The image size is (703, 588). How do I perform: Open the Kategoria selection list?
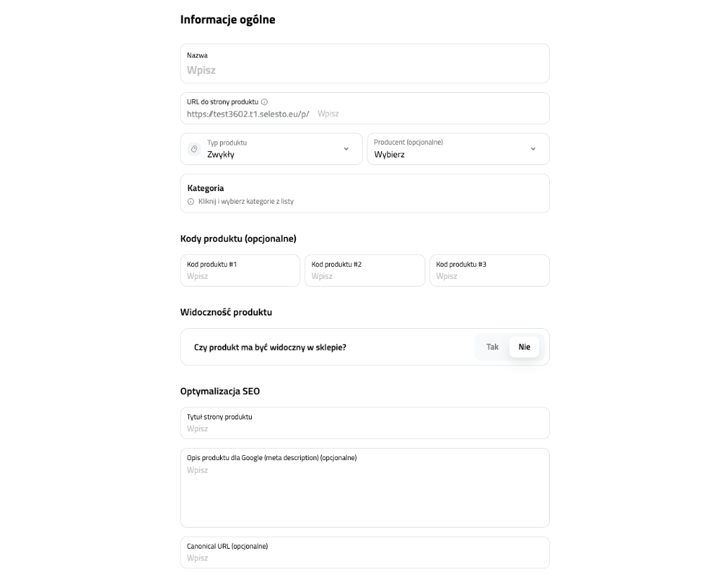pyautogui.click(x=364, y=193)
